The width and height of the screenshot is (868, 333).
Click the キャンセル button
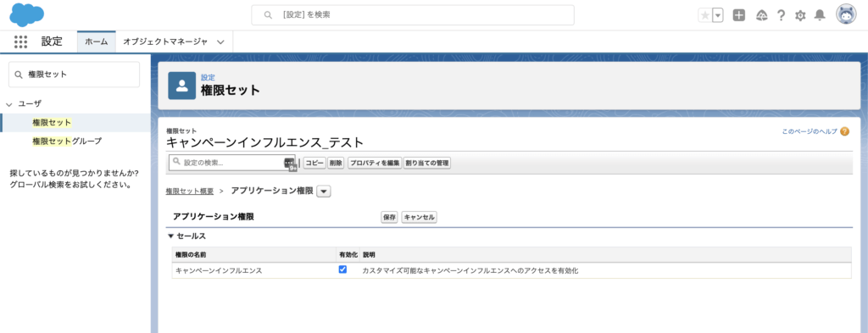click(419, 218)
